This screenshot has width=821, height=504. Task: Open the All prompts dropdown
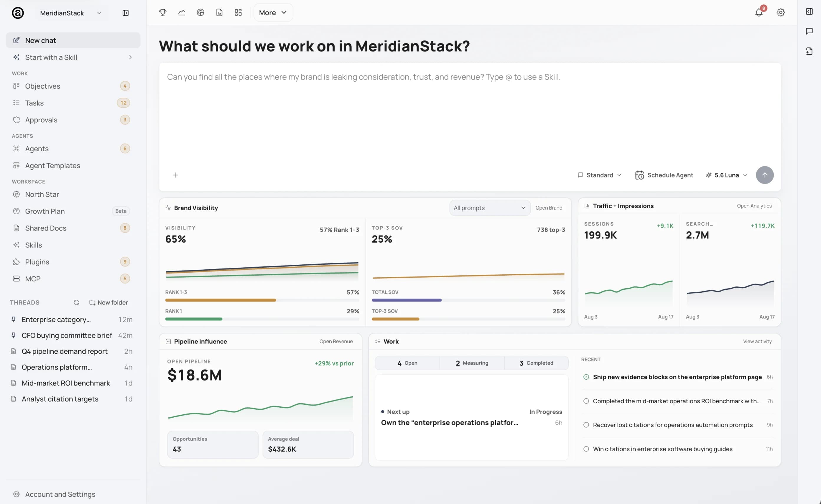pyautogui.click(x=489, y=208)
